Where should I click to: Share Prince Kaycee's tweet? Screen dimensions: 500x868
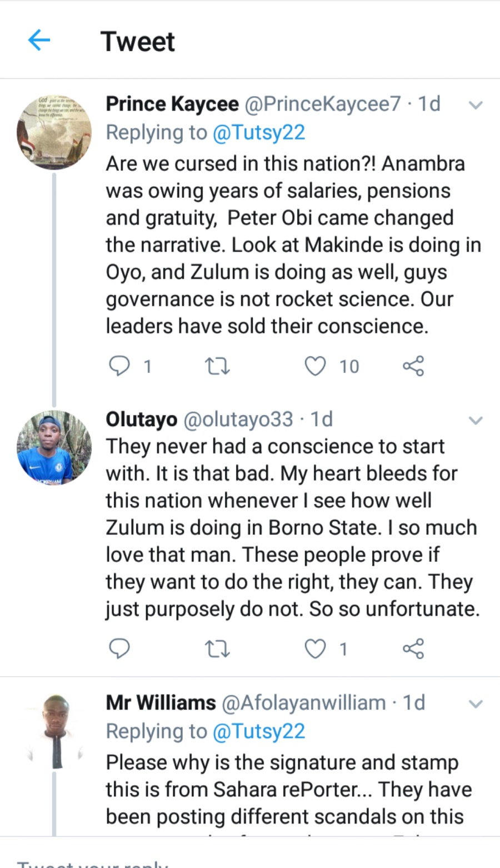click(413, 366)
